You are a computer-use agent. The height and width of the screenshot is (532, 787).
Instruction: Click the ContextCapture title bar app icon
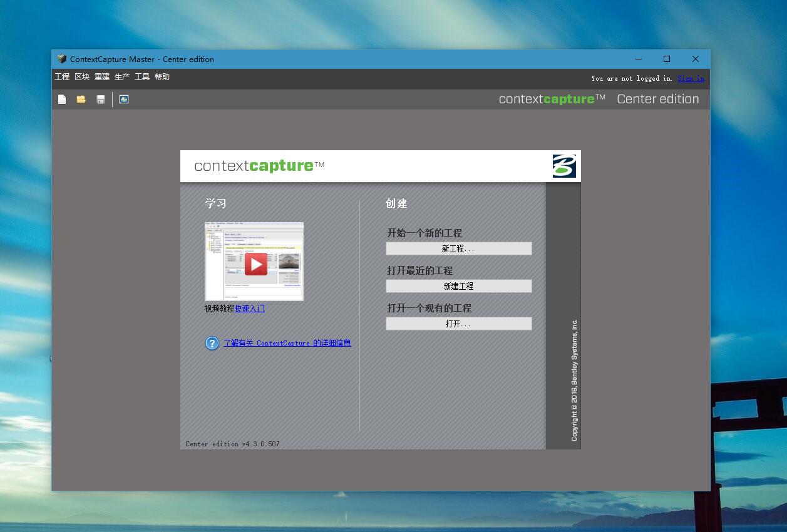61,59
